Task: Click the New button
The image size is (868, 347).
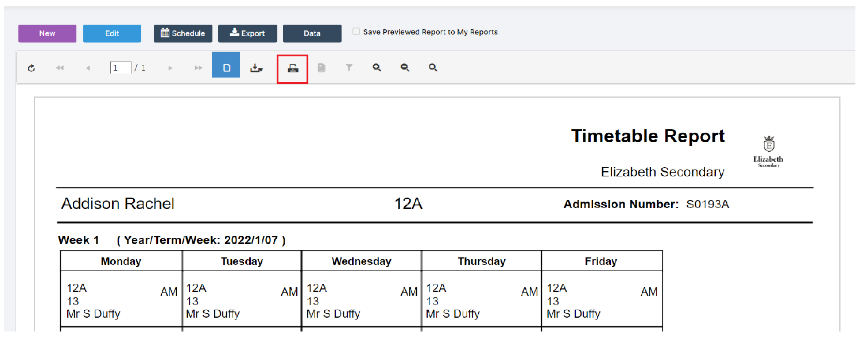Action: click(47, 33)
